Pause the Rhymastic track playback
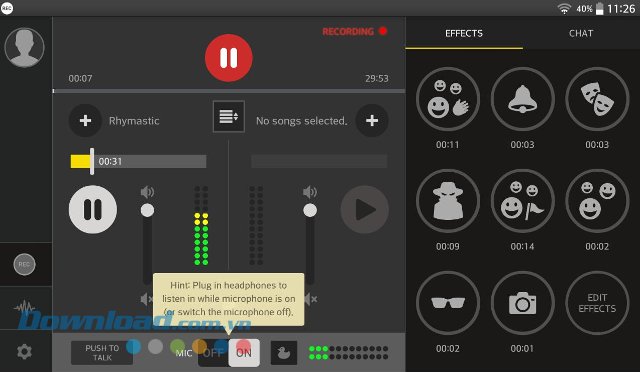The width and height of the screenshot is (640, 372). (x=93, y=209)
